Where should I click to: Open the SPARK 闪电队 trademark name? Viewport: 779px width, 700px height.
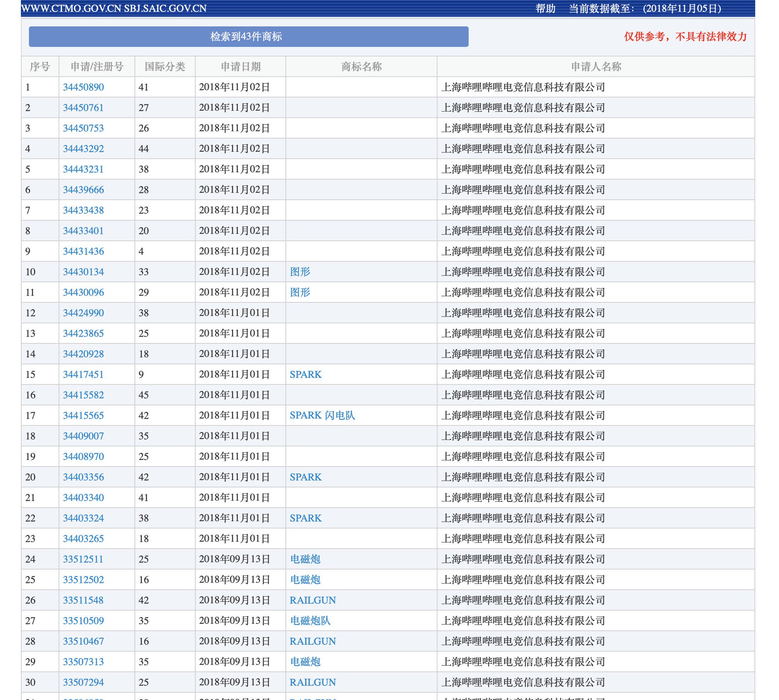tap(322, 415)
